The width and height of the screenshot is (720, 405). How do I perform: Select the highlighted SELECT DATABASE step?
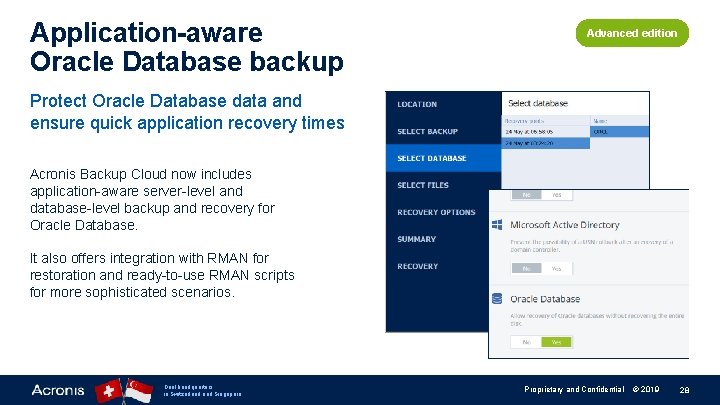tap(444, 158)
